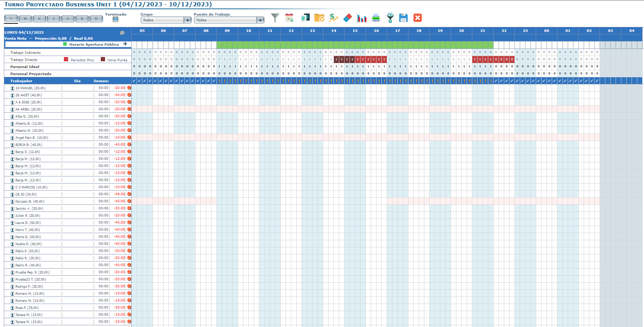The height and width of the screenshot is (327, 644).
Task: Open the Puesto de Trabajo dropdown
Action: click(x=260, y=20)
